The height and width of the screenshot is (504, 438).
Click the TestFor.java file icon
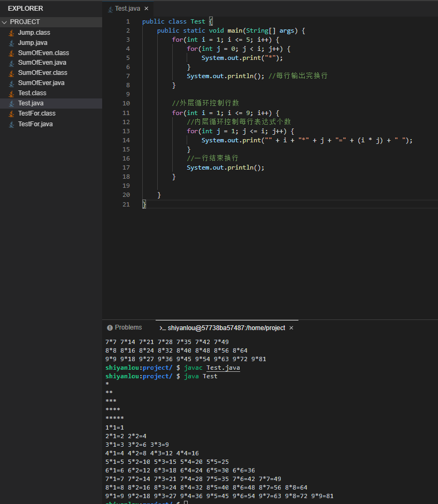(12, 124)
